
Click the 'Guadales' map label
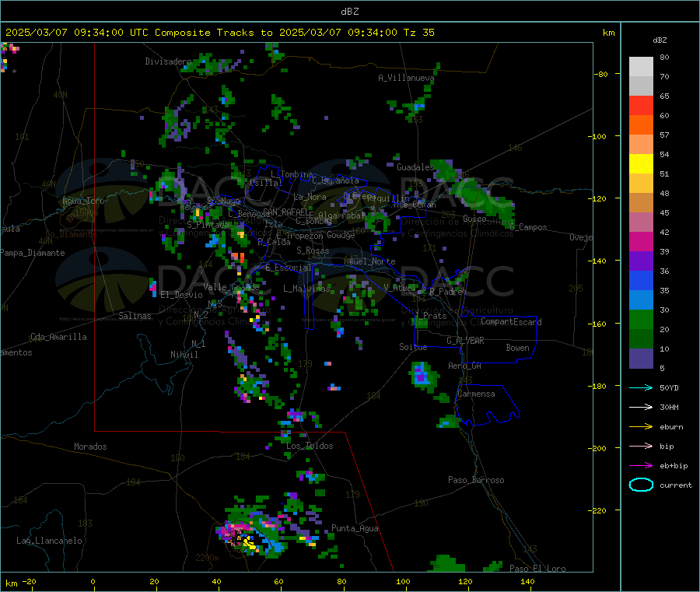coord(415,167)
